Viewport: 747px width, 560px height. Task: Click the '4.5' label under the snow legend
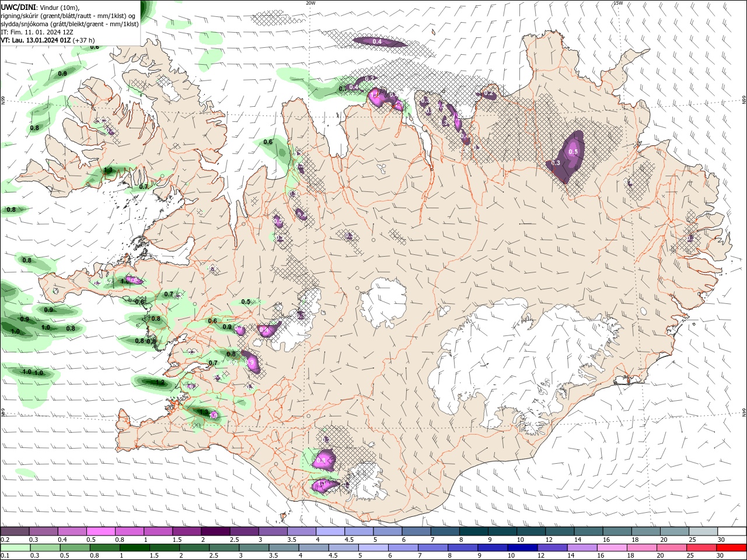(349, 540)
